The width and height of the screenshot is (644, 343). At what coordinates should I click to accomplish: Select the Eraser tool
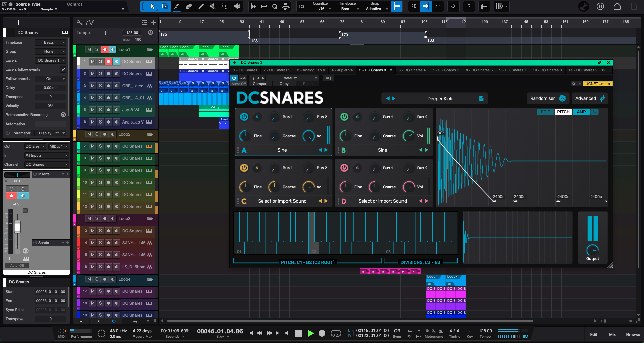pos(189,6)
